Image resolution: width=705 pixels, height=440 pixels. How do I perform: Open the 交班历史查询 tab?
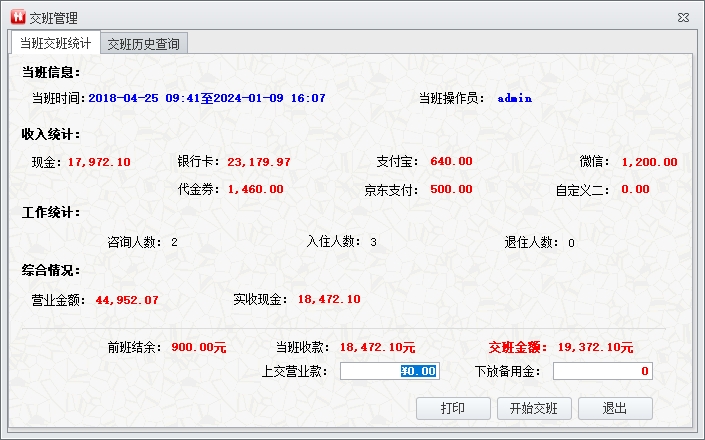(x=144, y=43)
